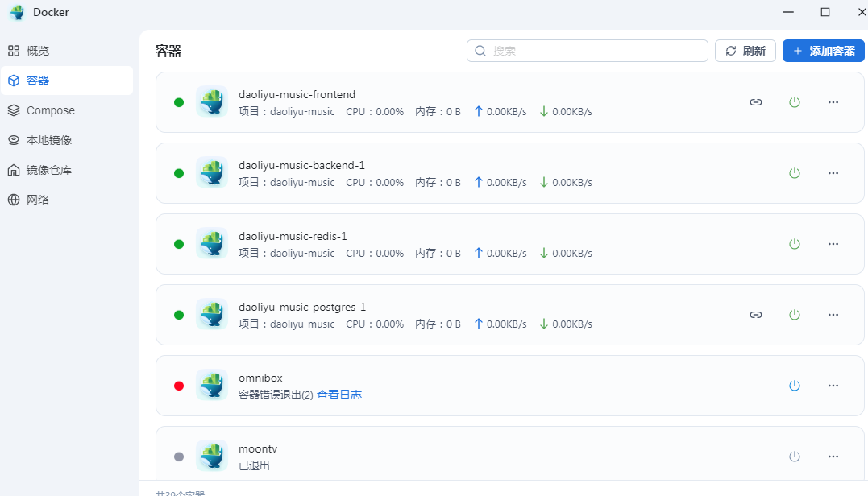Click upload speed of daoliyu-music-redis-1
This screenshot has height=496, width=868.
[x=500, y=254]
